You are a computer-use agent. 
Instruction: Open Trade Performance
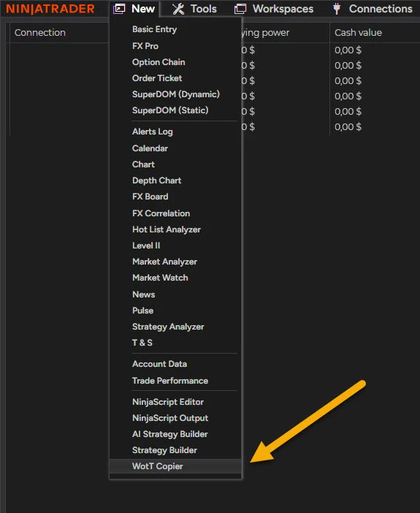[x=170, y=381]
